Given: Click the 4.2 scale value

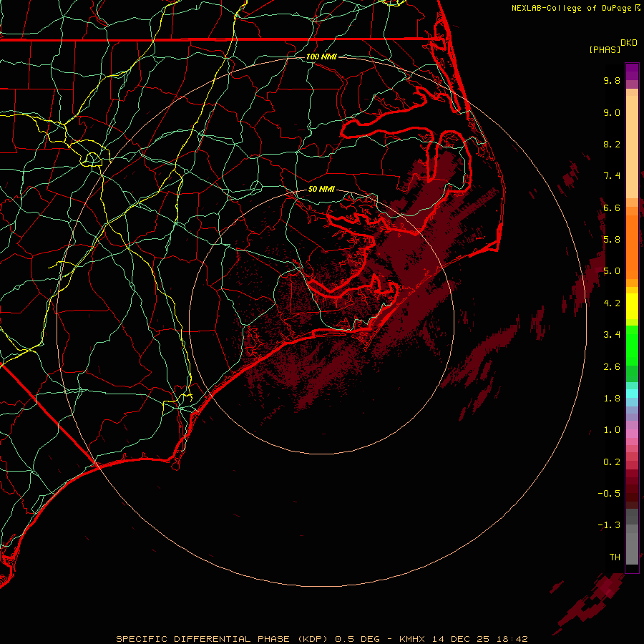Looking at the screenshot, I should click(612, 303).
